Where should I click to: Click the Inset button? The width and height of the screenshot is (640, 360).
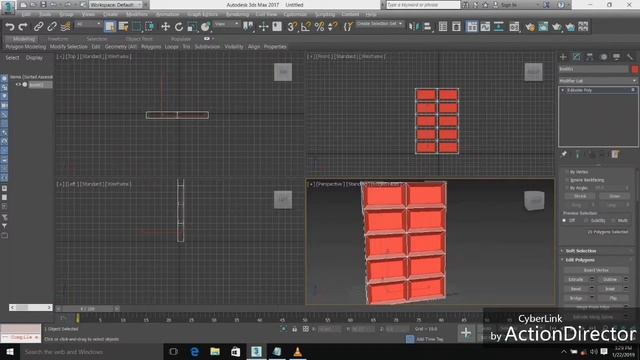coord(610,289)
